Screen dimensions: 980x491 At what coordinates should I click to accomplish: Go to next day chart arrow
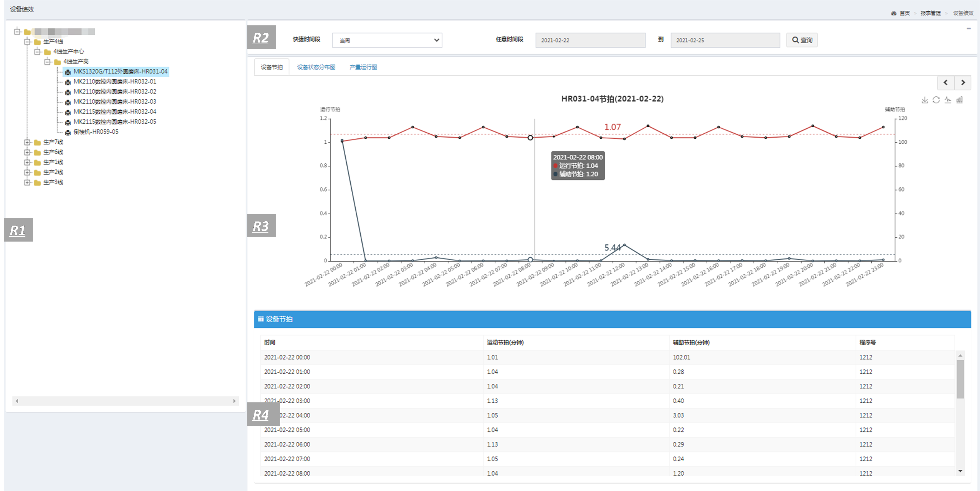pos(963,83)
